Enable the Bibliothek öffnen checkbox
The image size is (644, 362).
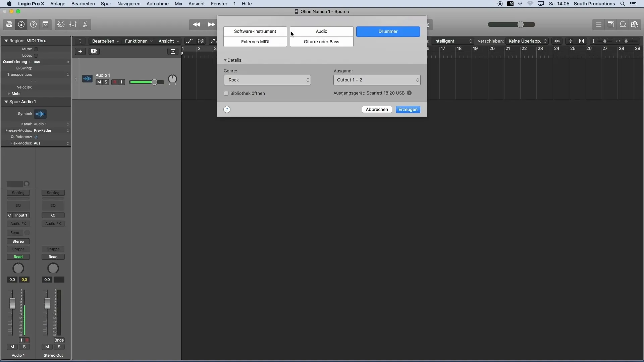tap(226, 93)
